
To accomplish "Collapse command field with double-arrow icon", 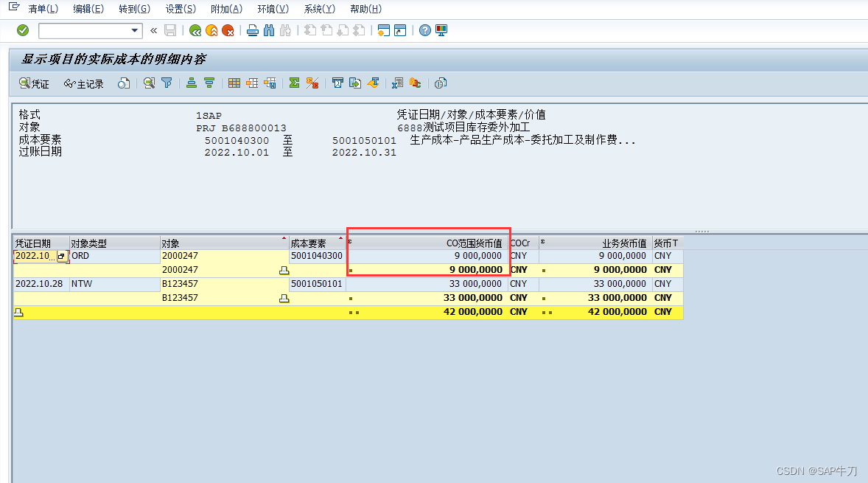I will click(154, 30).
